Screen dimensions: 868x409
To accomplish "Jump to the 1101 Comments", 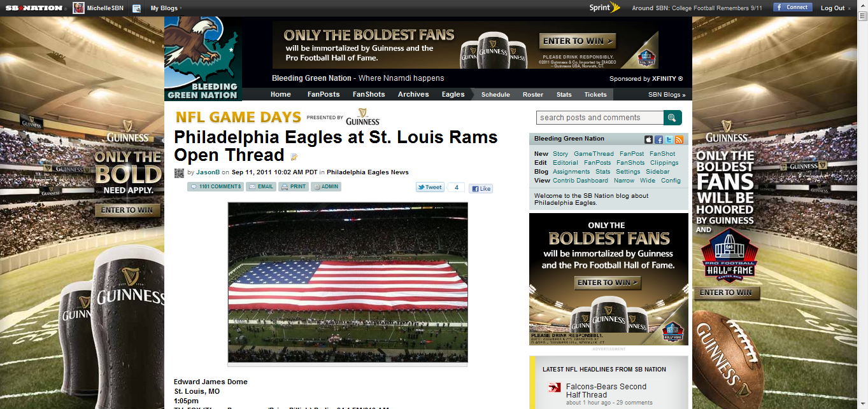I will (215, 187).
